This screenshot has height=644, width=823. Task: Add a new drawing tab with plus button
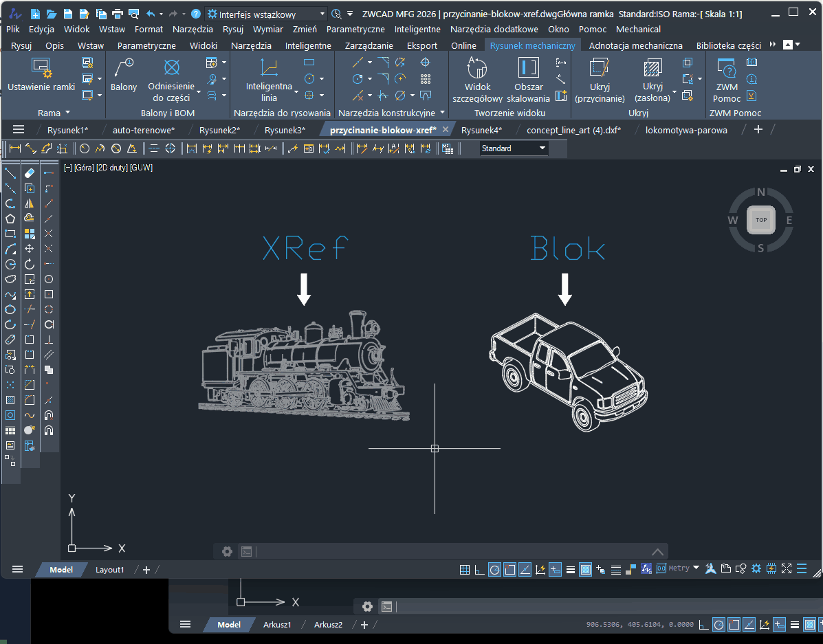pos(758,129)
